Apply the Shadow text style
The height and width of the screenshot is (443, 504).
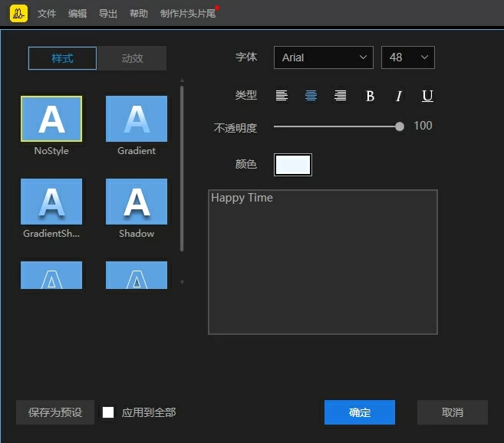tap(137, 202)
